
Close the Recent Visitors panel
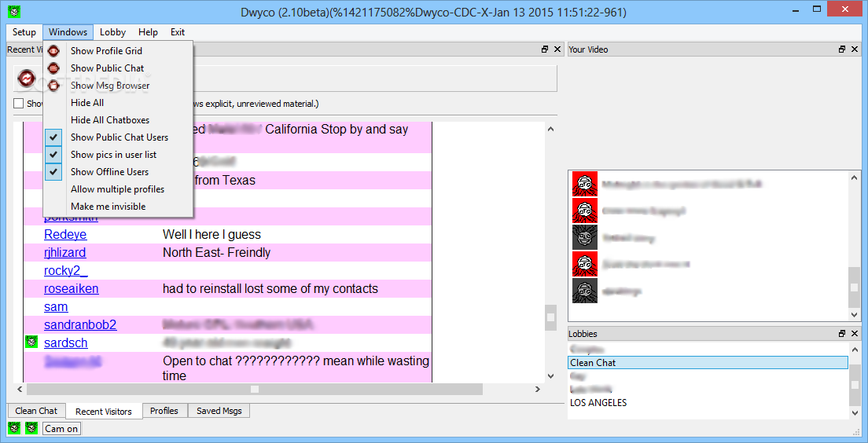[x=557, y=49]
